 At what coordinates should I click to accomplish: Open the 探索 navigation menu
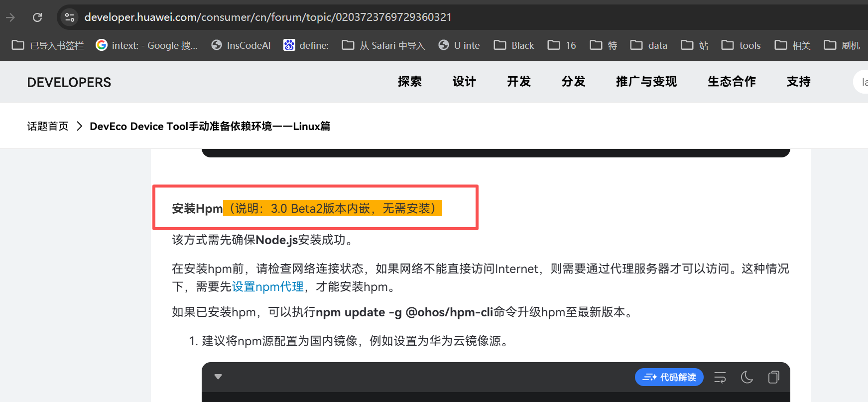tap(410, 82)
